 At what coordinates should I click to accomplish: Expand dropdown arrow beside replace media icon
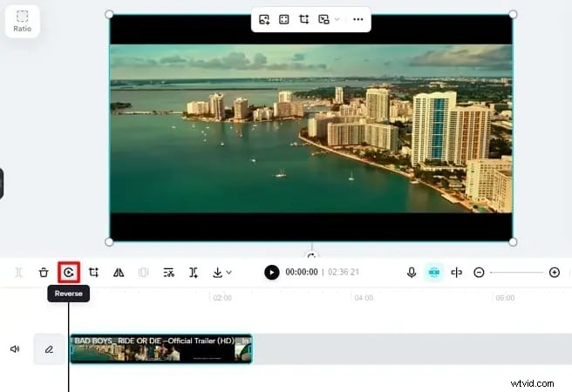(x=337, y=19)
